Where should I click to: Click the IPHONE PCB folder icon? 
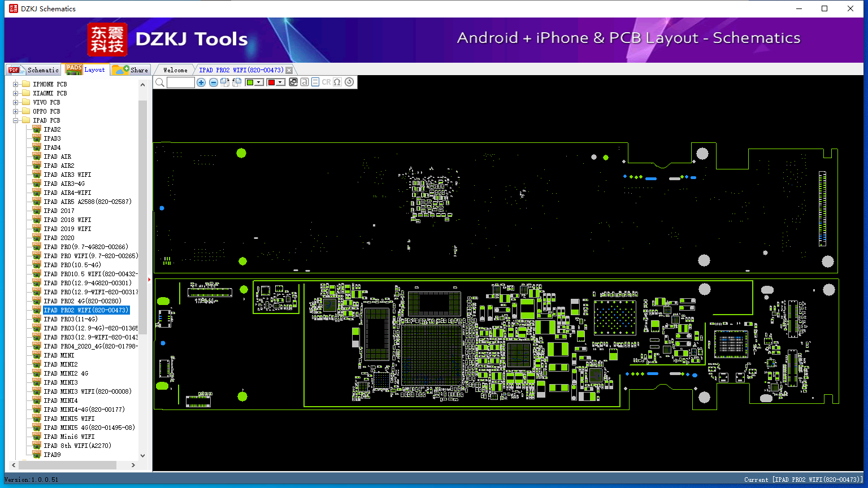click(x=25, y=84)
